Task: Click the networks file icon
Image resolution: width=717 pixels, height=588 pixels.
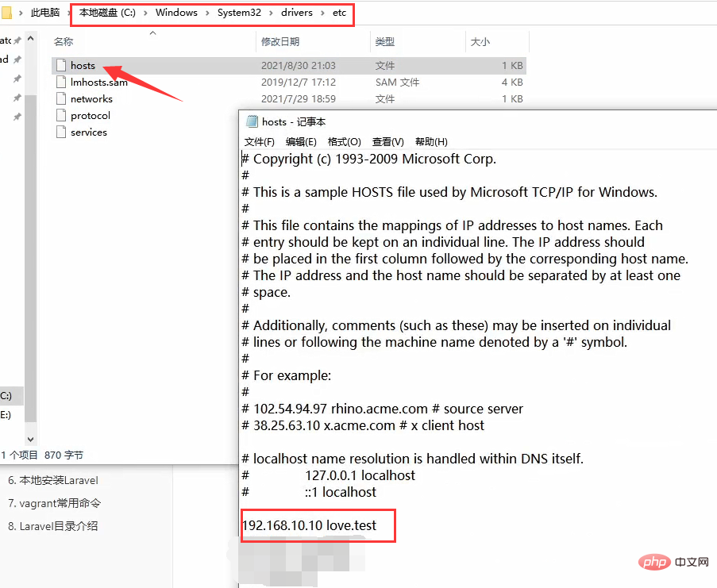Action: tap(62, 99)
